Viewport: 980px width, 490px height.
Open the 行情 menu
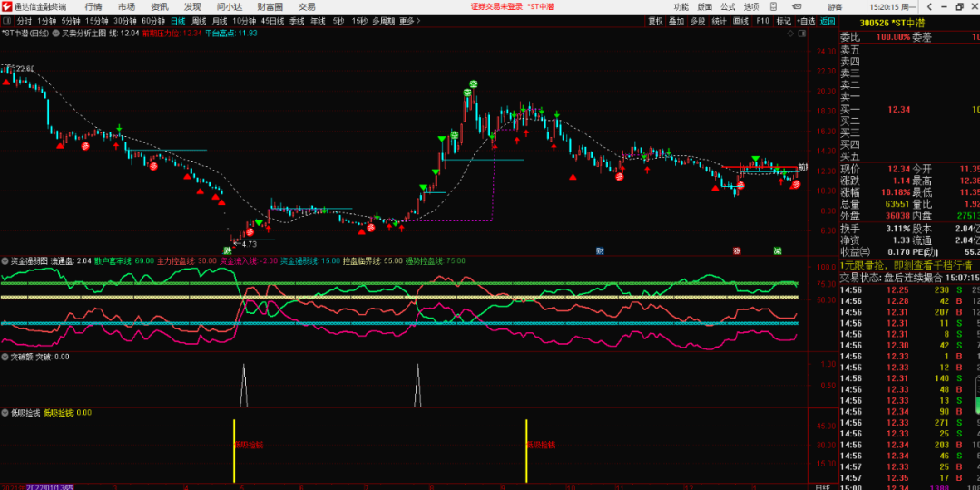93,6
